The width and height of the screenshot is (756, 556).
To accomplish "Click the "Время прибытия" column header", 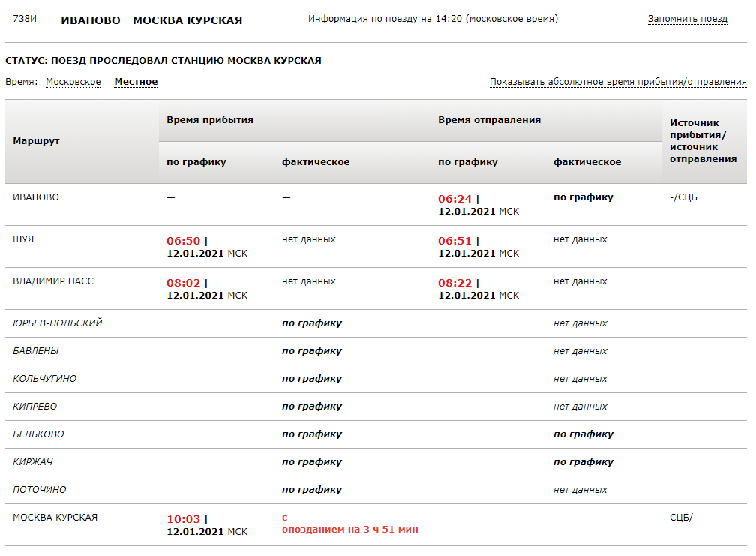I will (210, 120).
